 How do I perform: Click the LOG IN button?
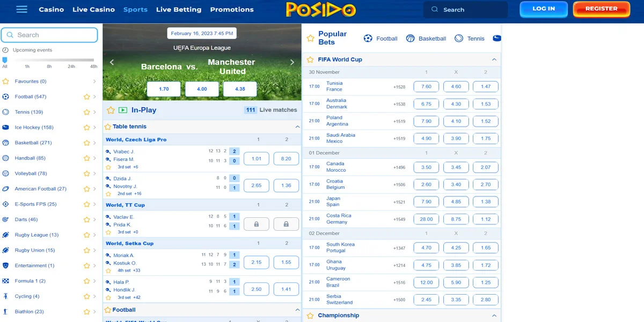tap(544, 9)
